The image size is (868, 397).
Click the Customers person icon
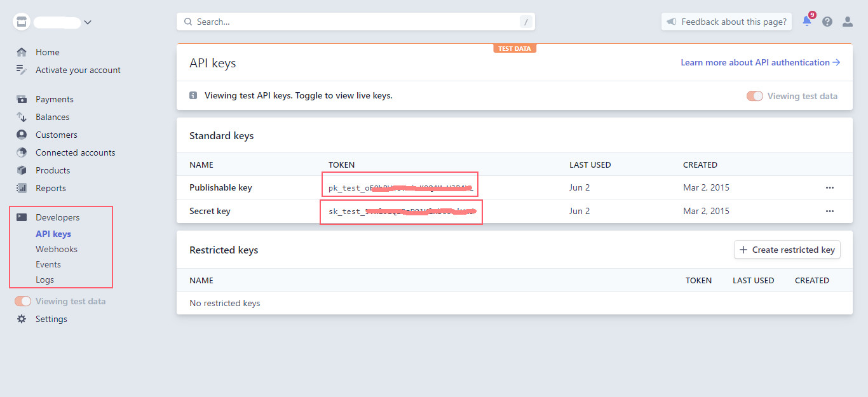coord(22,135)
